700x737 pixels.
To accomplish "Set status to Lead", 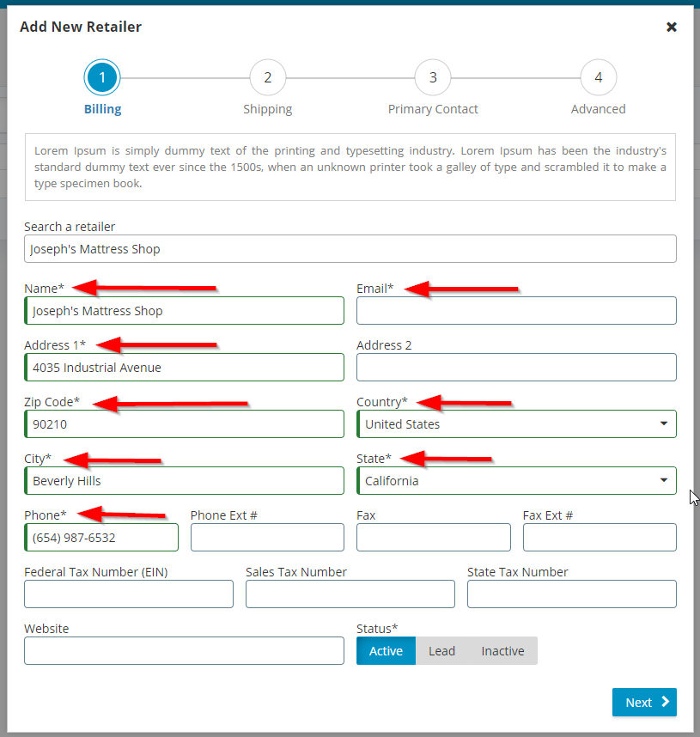I will coord(442,651).
